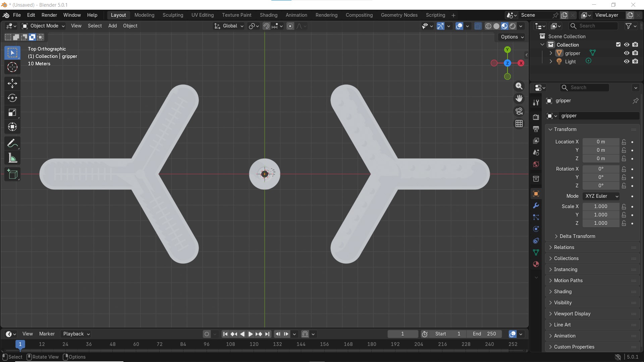Select the Scale tool
The width and height of the screenshot is (644, 362).
click(x=12, y=113)
